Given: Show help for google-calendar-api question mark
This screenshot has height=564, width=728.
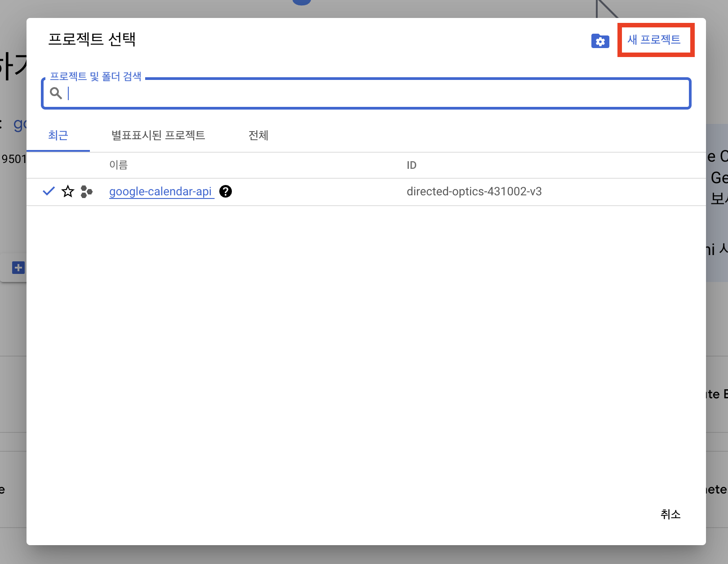Looking at the screenshot, I should point(226,191).
